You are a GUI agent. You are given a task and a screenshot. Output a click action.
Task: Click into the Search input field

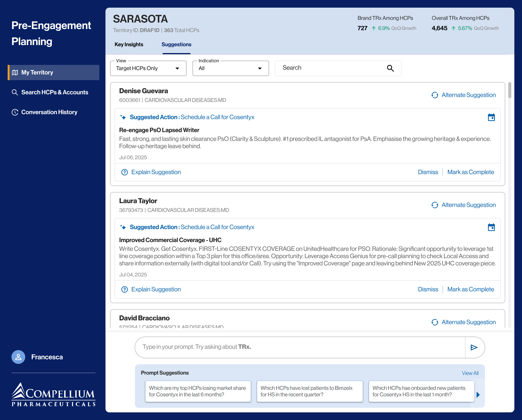[x=338, y=68]
